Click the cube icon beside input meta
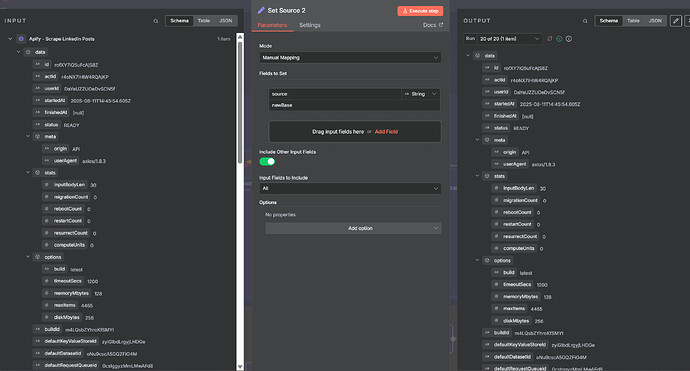690x371 pixels. [x=37, y=136]
